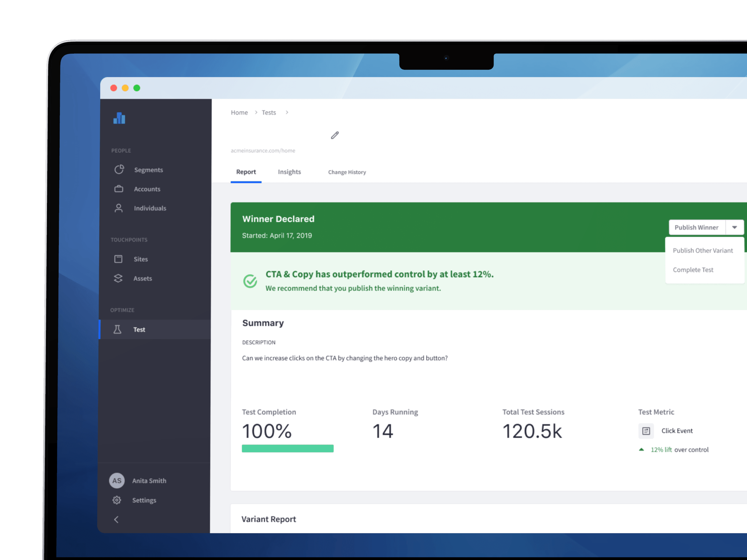Close window with red button
The image size is (747, 560).
[113, 88]
